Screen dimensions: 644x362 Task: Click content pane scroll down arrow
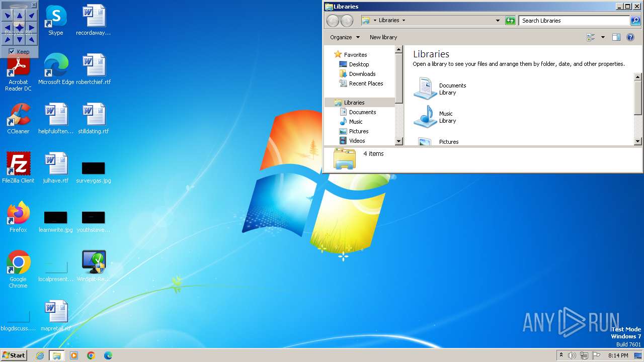click(x=638, y=141)
